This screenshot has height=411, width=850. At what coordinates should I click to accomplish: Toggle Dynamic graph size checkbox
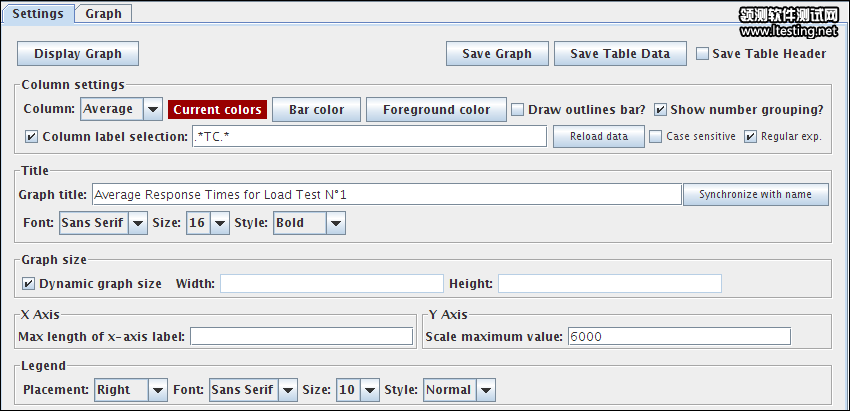(28, 284)
